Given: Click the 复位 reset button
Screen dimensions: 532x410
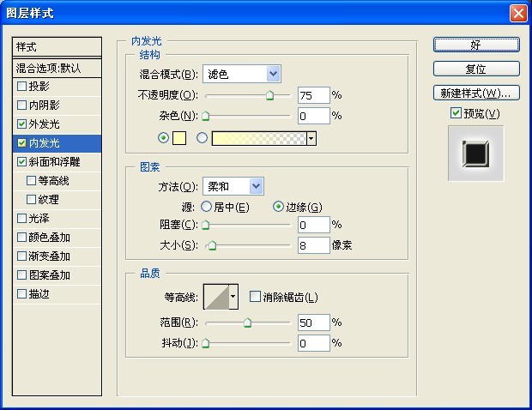Looking at the screenshot, I should [x=476, y=69].
